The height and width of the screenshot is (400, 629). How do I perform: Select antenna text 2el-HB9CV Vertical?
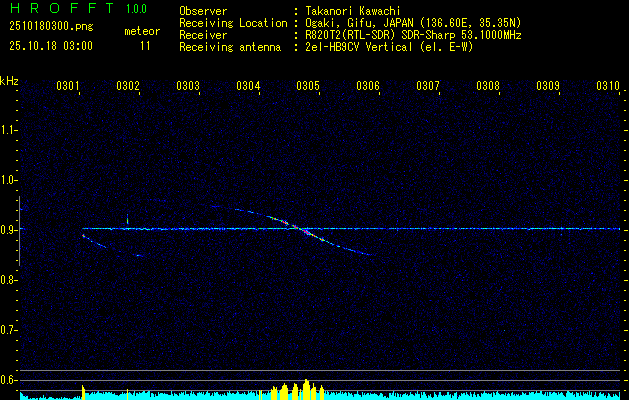[359, 47]
